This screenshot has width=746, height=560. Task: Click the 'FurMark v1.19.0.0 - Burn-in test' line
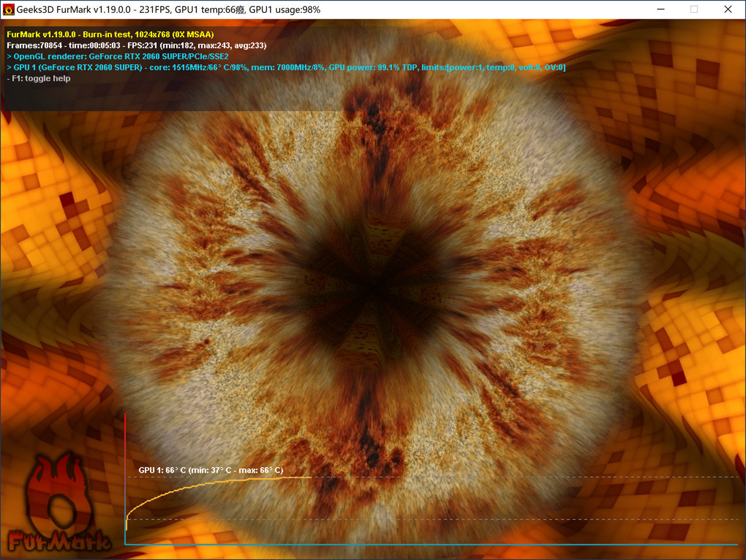tap(110, 34)
